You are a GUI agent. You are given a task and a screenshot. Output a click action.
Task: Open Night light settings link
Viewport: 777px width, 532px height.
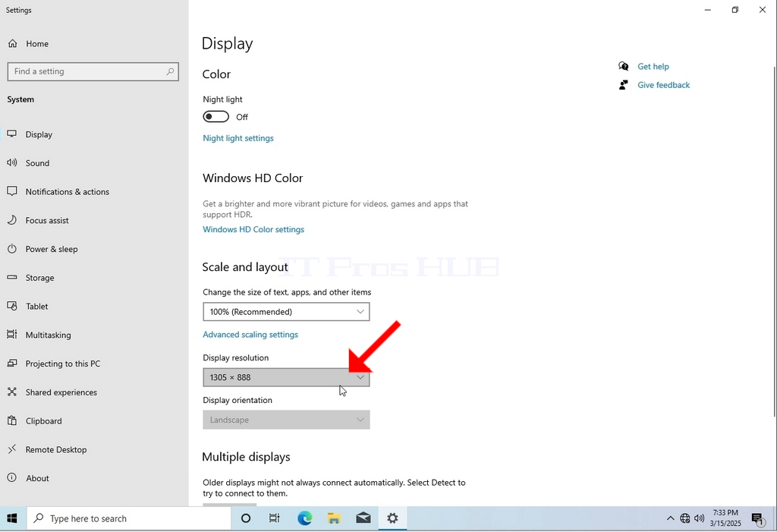238,138
